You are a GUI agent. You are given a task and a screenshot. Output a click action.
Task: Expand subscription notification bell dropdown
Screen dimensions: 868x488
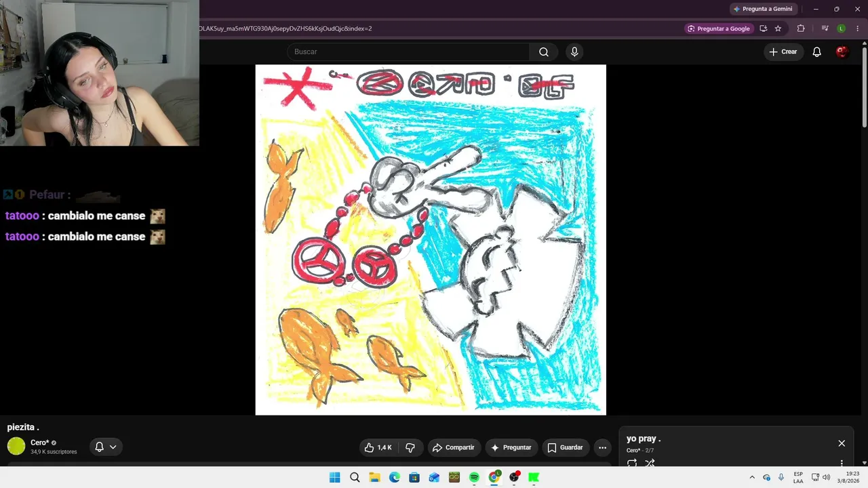[x=106, y=447]
